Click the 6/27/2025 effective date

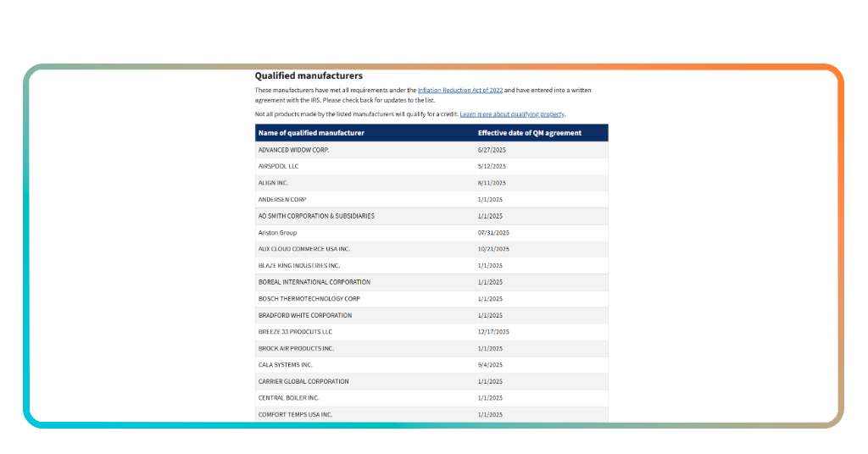click(492, 150)
